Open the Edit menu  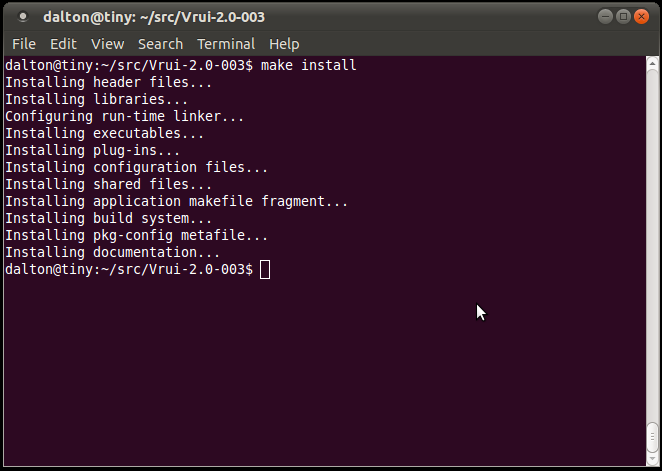coord(63,44)
